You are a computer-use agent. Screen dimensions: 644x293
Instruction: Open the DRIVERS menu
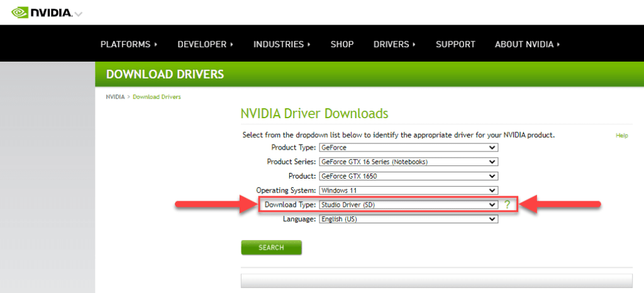click(x=395, y=44)
